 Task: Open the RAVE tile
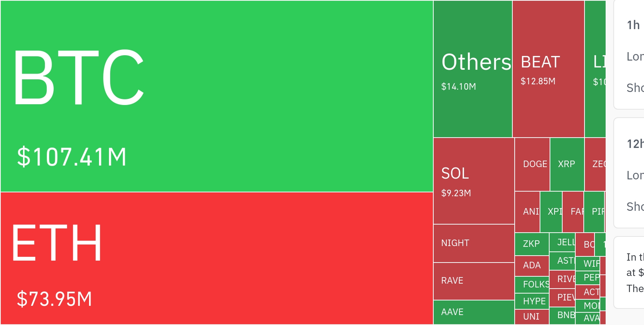click(474, 281)
